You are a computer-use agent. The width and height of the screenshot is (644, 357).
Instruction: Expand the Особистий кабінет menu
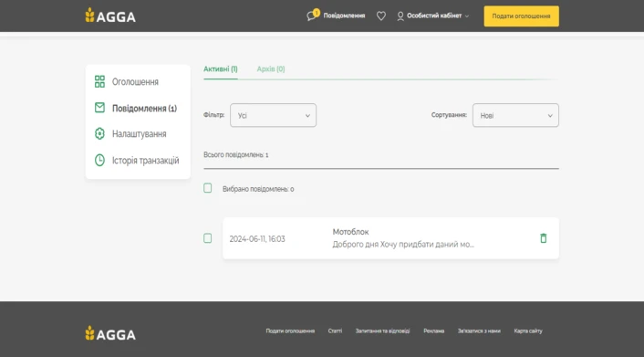[x=434, y=16]
